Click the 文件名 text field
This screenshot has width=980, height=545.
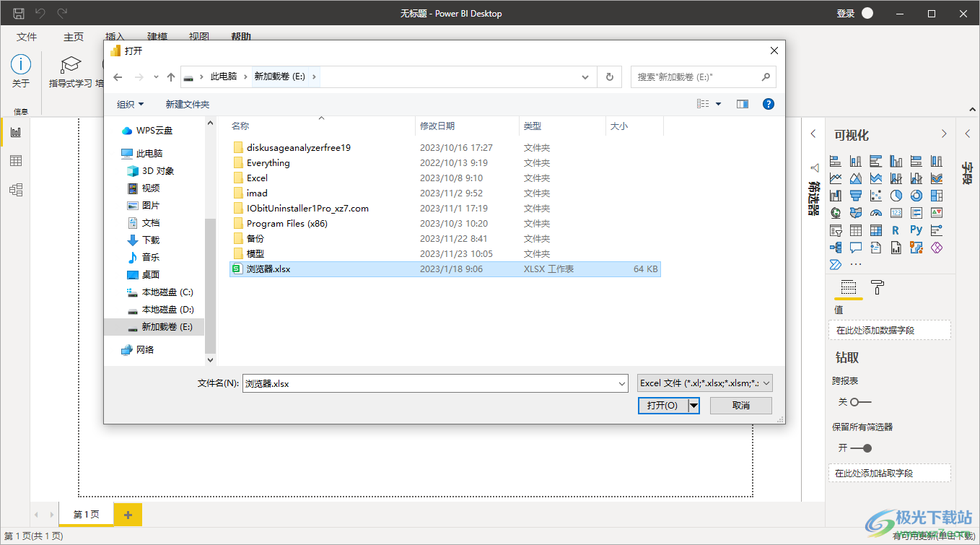coord(429,384)
